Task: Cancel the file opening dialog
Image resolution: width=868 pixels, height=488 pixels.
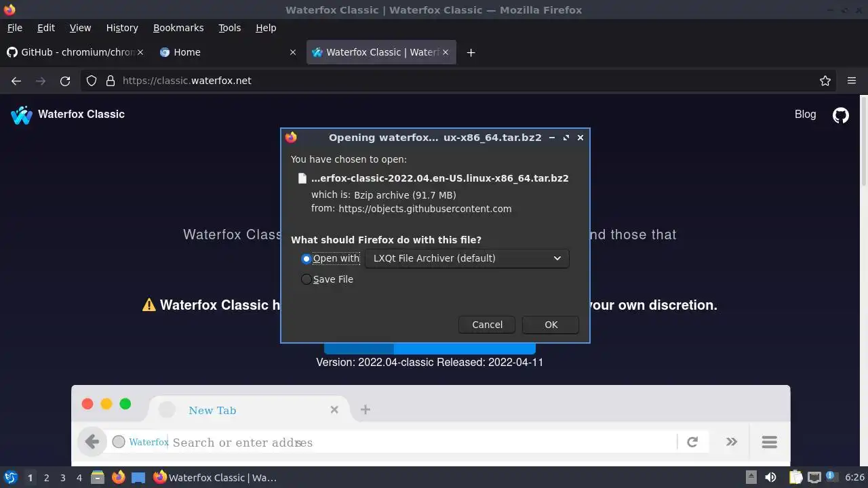Action: click(x=487, y=325)
